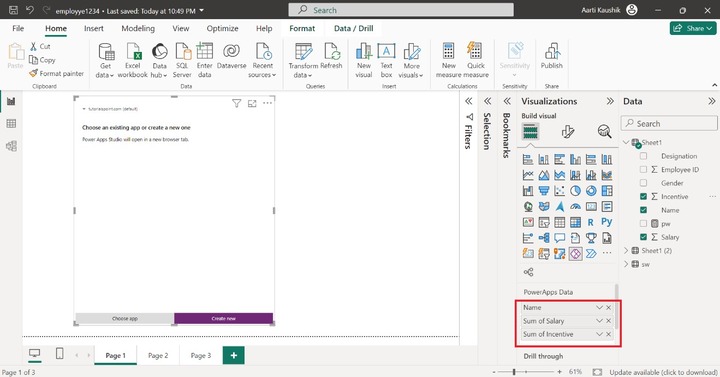720x377 pixels.
Task: Check the Gender field
Action: point(643,183)
